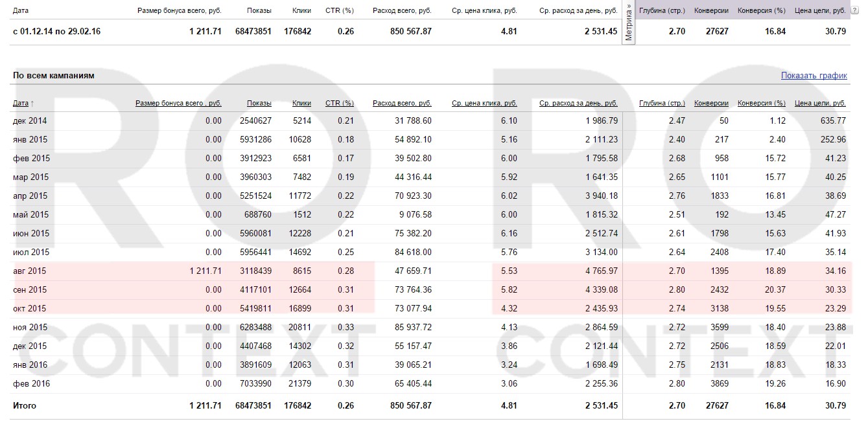Select the фев 2016 row label

[x=31, y=383]
